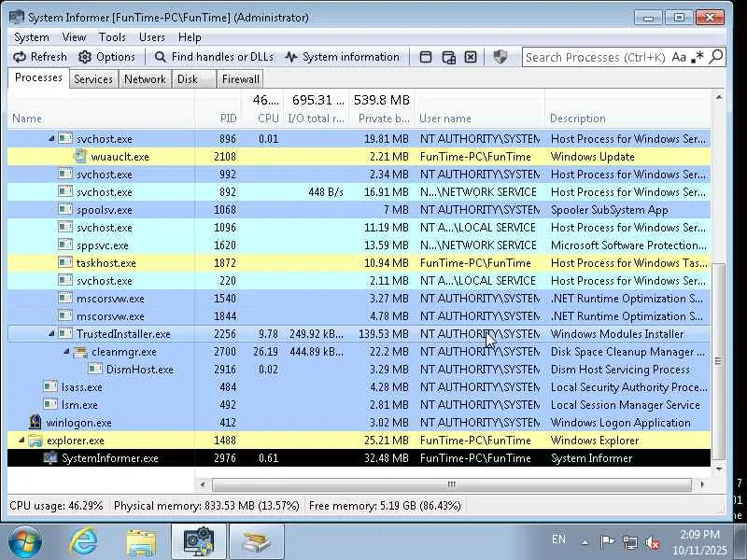
Task: Select the explorer.exe folder icon
Action: [x=35, y=441]
